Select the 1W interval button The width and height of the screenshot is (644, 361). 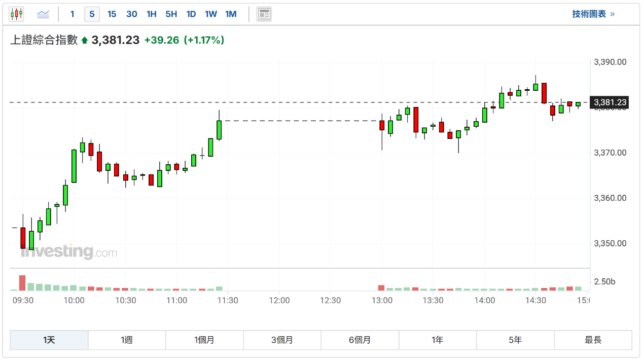pyautogui.click(x=211, y=14)
